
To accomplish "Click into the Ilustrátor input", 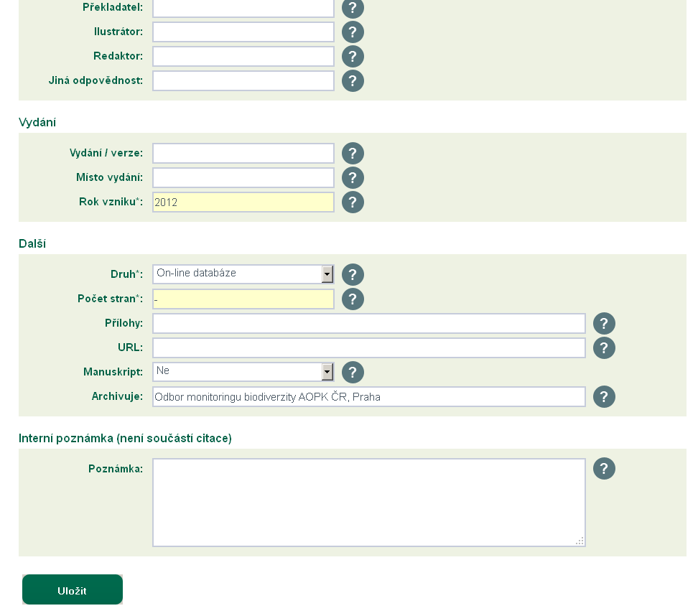I will 243,32.
